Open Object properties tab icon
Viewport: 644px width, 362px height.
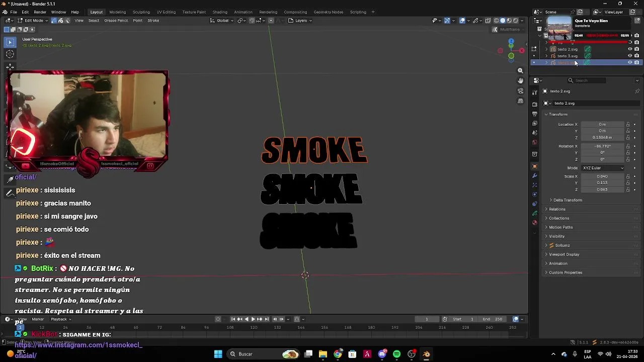click(534, 166)
